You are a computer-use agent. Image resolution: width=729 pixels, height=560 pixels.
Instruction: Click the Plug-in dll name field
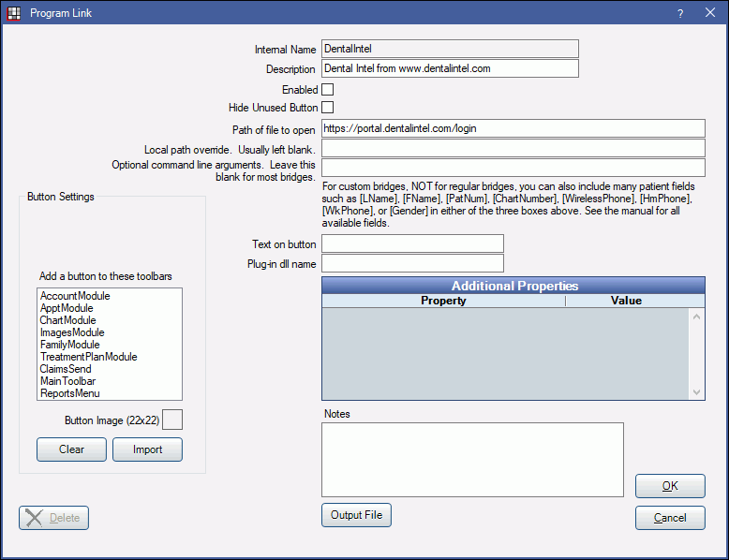click(412, 263)
